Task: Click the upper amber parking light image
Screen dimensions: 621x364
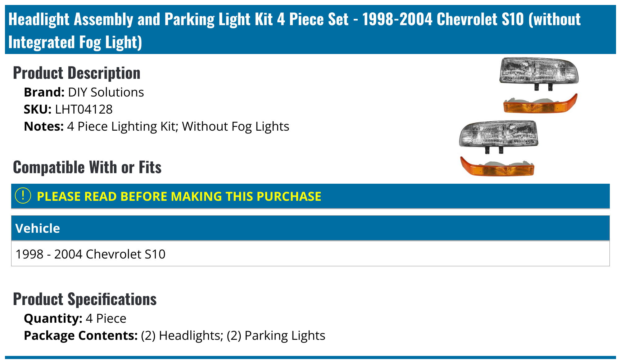Action: [540, 104]
